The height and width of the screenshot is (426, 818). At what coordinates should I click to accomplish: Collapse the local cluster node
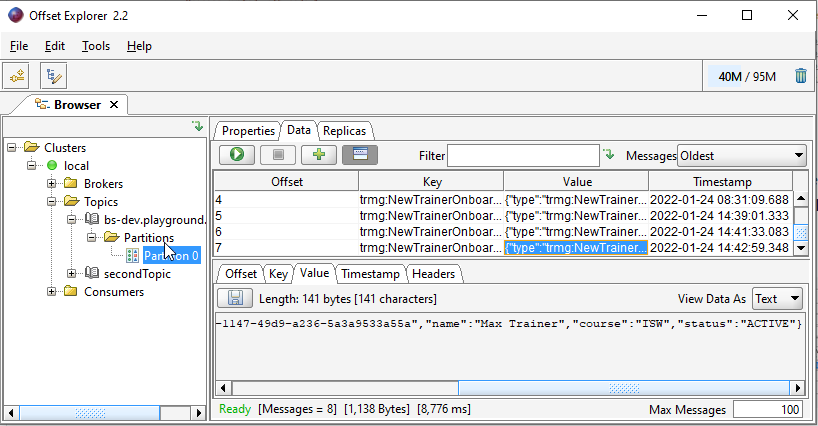tap(31, 165)
